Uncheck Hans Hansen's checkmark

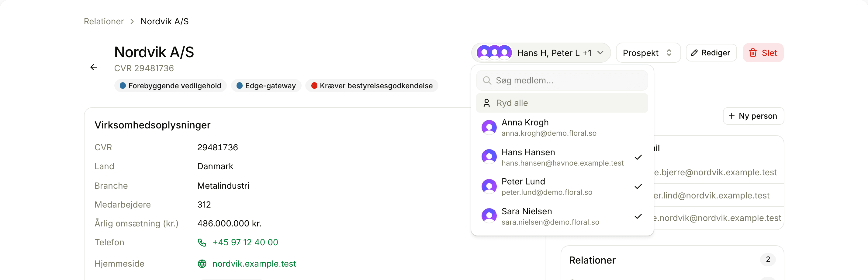pos(638,158)
